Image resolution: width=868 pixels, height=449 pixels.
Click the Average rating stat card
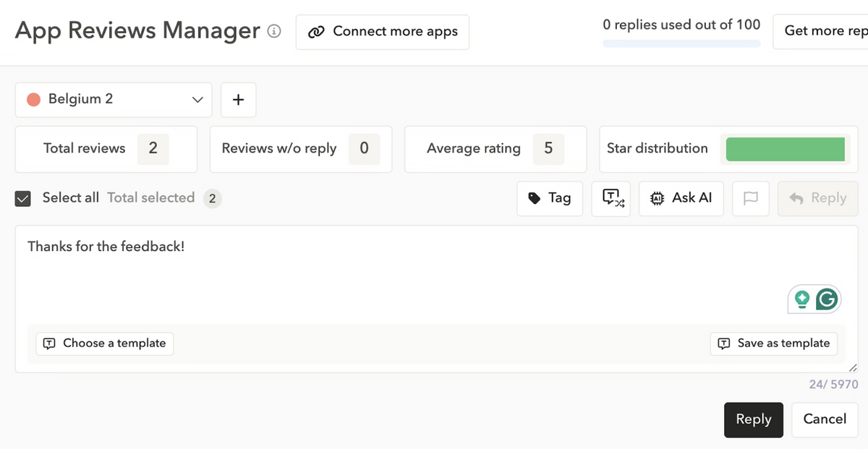[495, 149]
